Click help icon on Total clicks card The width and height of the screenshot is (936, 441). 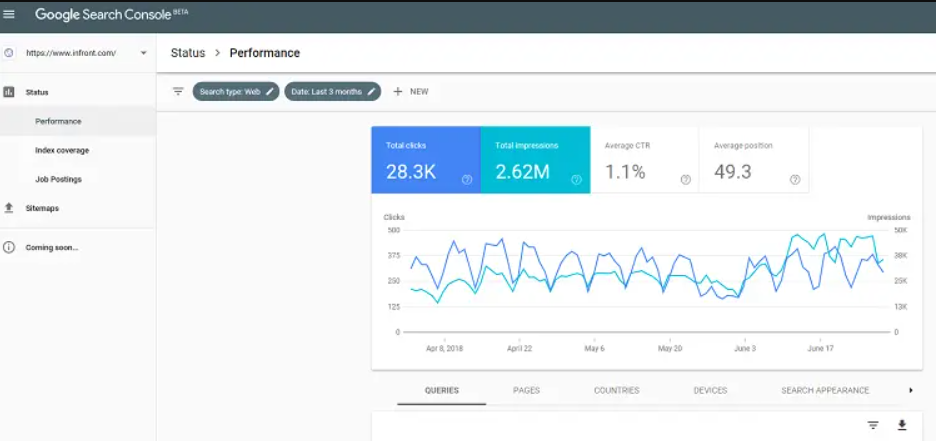pos(467,180)
